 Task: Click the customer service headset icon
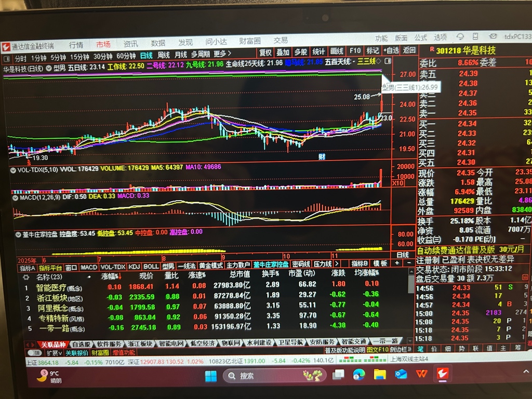(460, 37)
